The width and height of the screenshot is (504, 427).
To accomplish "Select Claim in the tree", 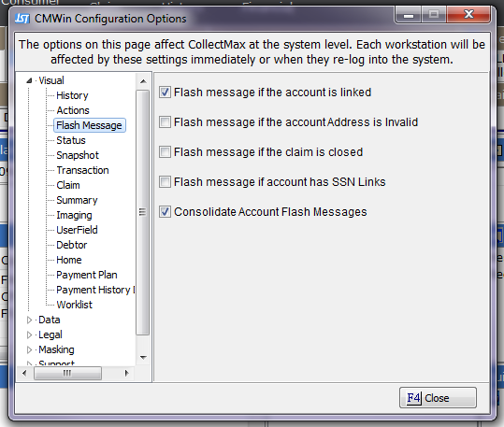I will tap(68, 185).
